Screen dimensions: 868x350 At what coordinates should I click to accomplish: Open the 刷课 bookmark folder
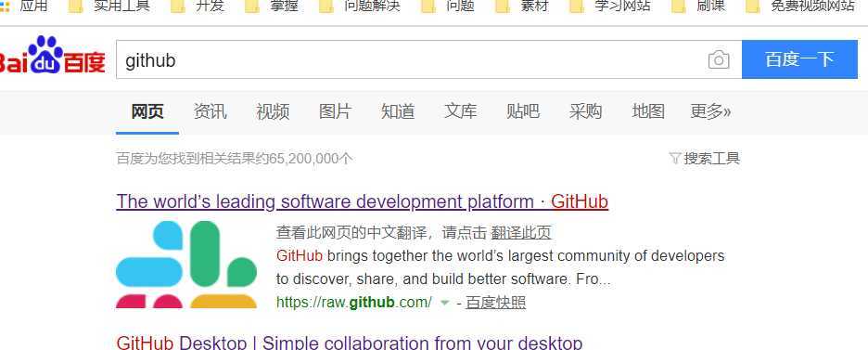pyautogui.click(x=697, y=6)
